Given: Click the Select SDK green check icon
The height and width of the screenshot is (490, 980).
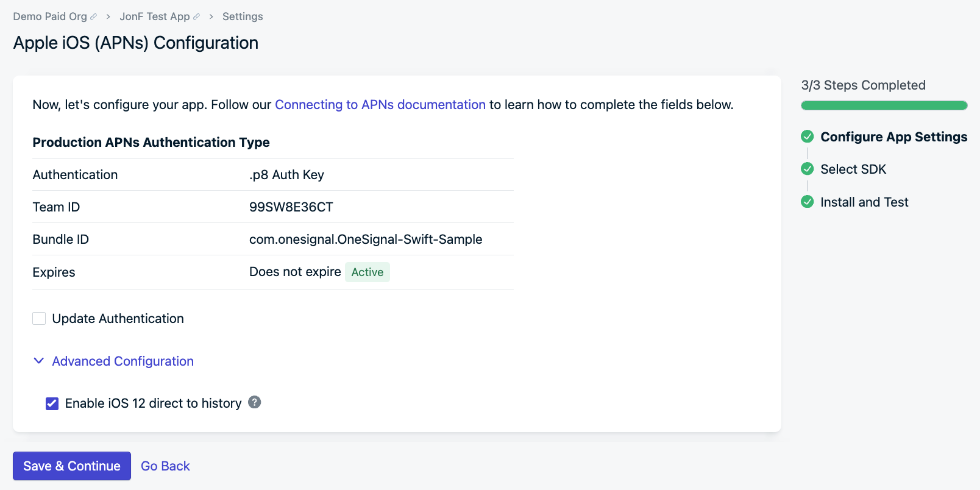Looking at the screenshot, I should click(808, 169).
